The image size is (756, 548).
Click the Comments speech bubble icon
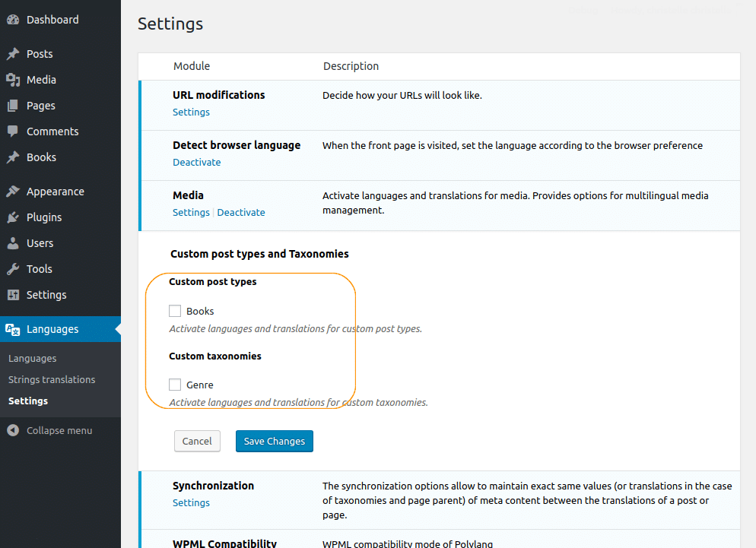coord(13,131)
